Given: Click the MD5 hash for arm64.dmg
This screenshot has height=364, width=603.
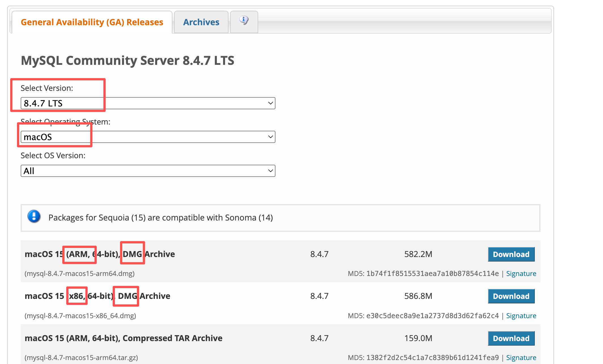Looking at the screenshot, I should pyautogui.click(x=432, y=274).
